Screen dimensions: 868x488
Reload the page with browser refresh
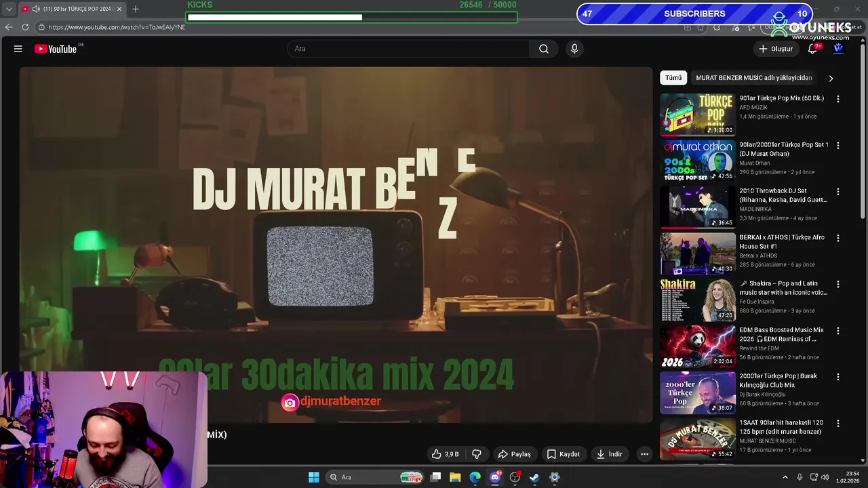click(x=25, y=27)
